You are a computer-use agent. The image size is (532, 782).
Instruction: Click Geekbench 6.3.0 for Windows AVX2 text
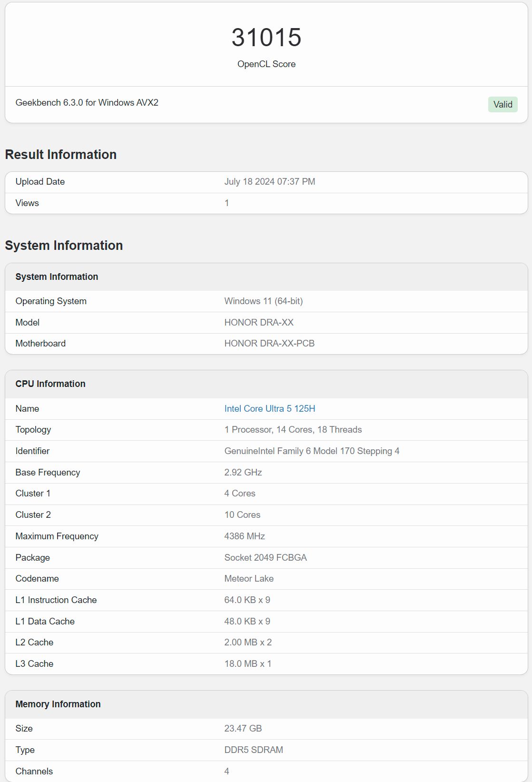pos(87,102)
